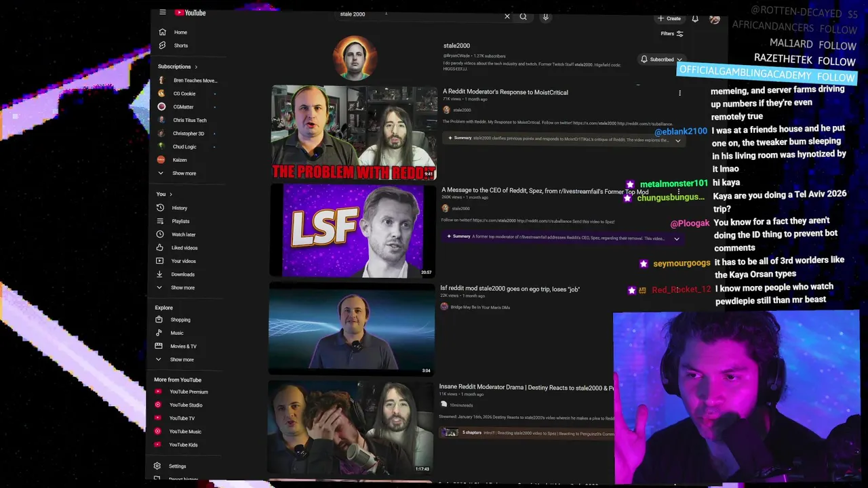This screenshot has width=868, height=488.
Task: Open Downloads icon in sidebar
Action: click(159, 274)
